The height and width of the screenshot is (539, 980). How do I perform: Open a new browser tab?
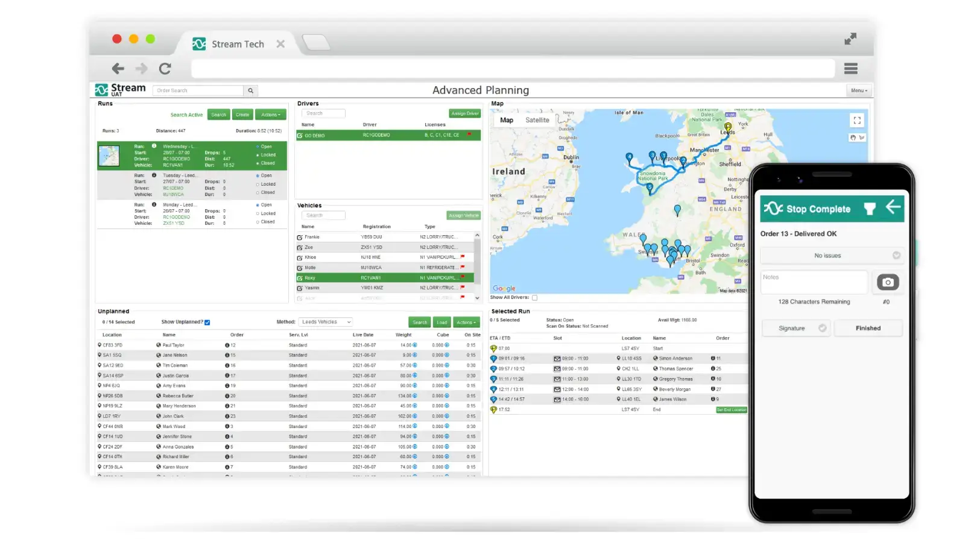(x=316, y=42)
